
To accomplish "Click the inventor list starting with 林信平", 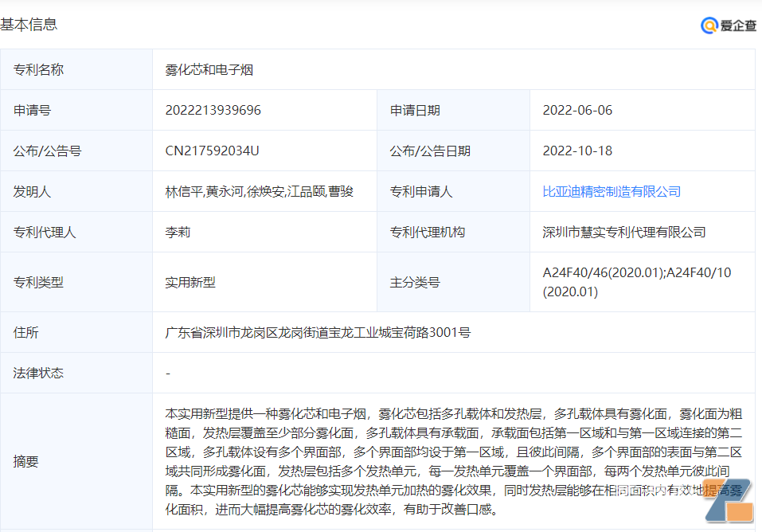I will pos(259,191).
